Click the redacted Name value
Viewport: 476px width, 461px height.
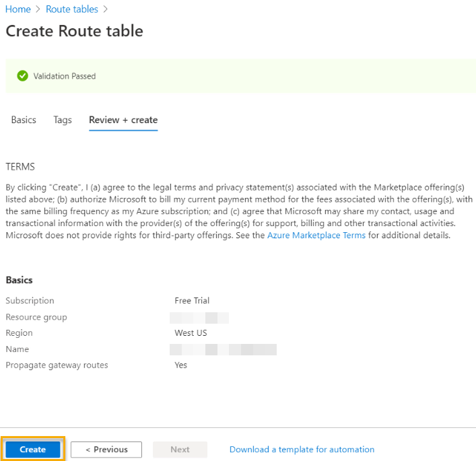point(223,349)
